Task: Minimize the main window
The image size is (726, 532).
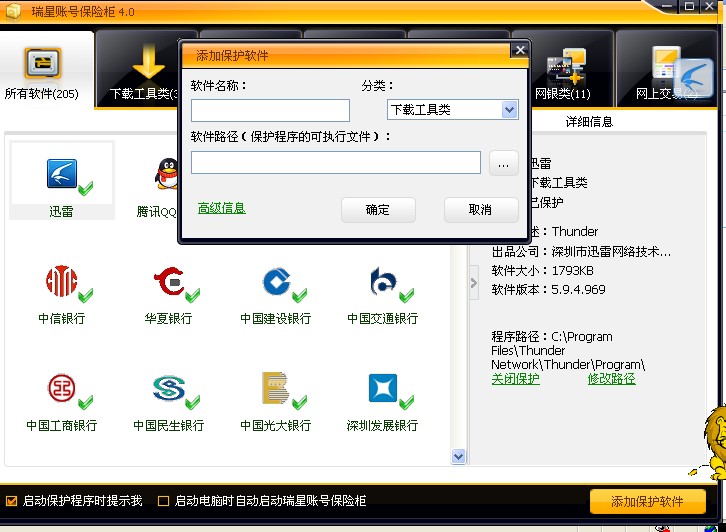Action: (667, 6)
